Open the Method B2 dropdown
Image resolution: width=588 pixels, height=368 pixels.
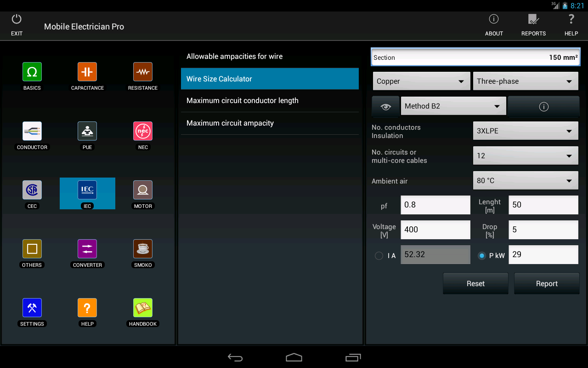click(453, 106)
